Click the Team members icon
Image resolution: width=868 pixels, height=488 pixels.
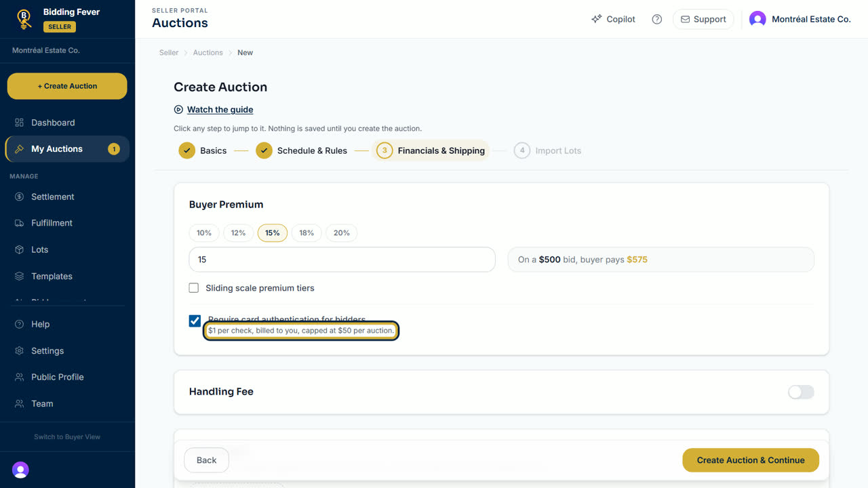(19, 403)
